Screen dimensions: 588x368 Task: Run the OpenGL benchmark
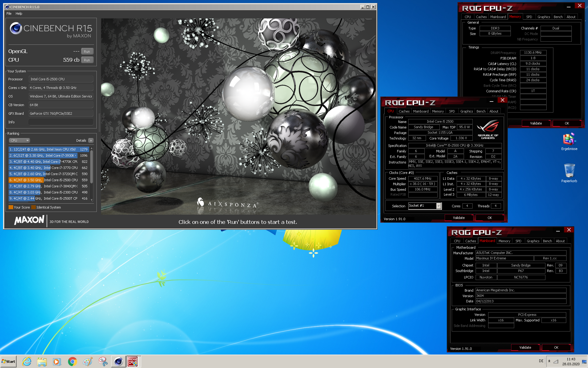[x=87, y=52]
